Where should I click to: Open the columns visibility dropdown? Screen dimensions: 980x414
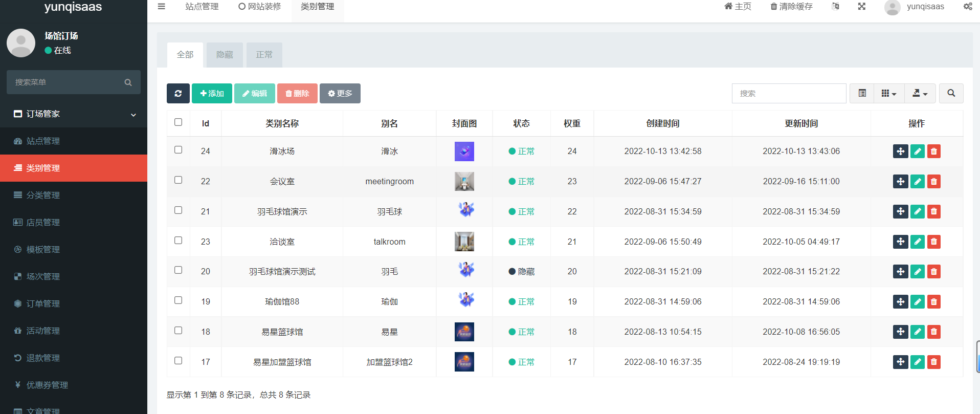tap(889, 93)
